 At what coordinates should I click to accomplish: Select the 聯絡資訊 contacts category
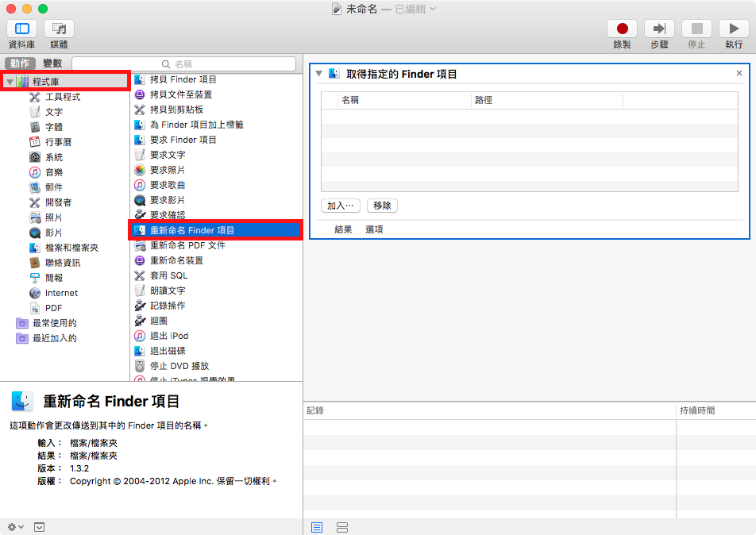63,263
